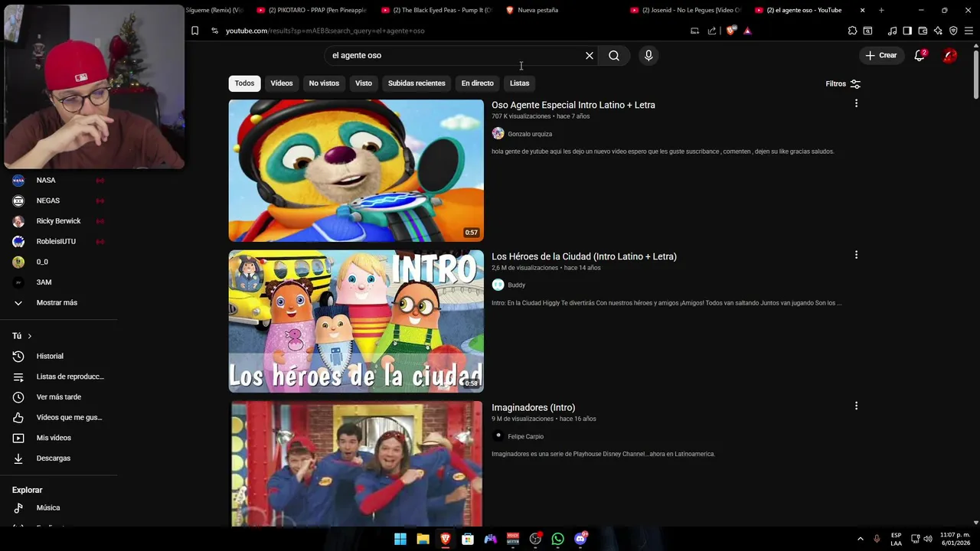Select the Vídeos filter chip
Viewport: 980px width, 551px height.
282,83
